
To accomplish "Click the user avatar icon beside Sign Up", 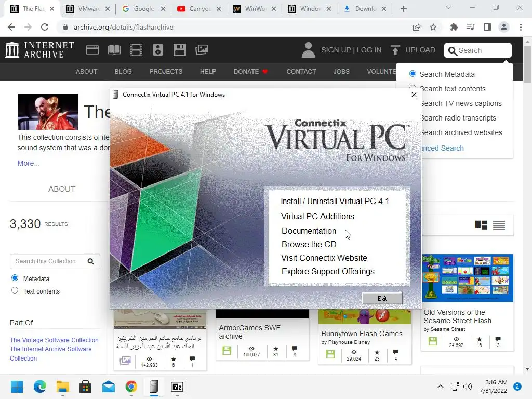I will (x=308, y=50).
